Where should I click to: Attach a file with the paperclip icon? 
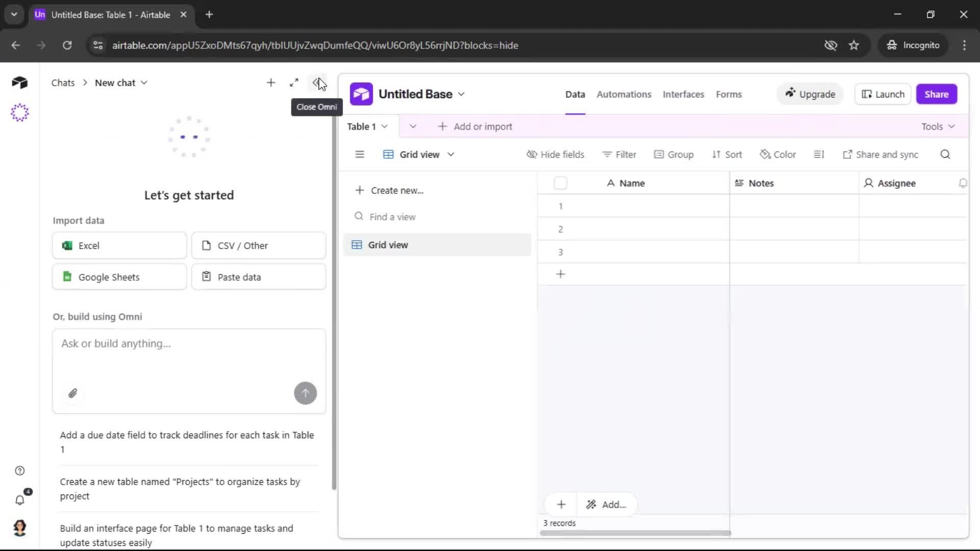[72, 393]
